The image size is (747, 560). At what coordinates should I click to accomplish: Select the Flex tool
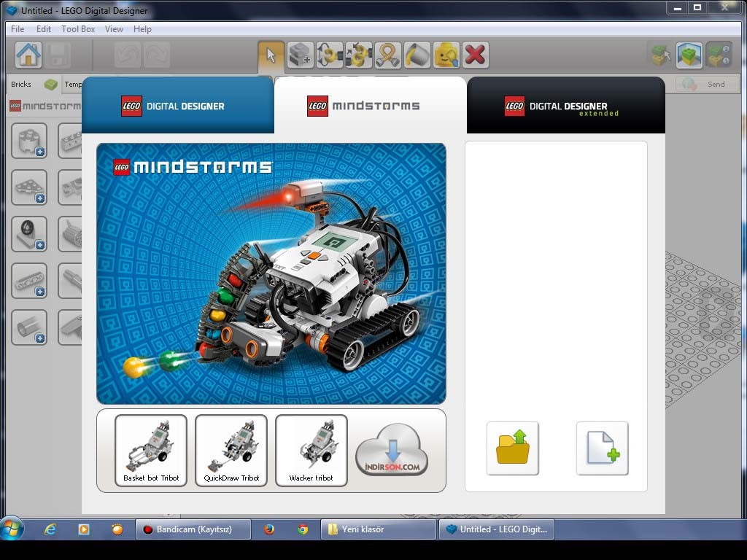(388, 55)
